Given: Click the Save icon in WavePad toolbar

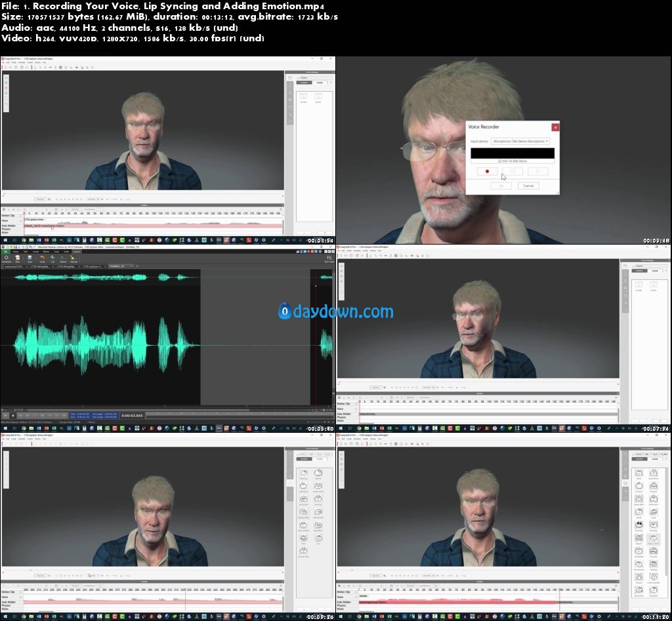Looking at the screenshot, I should coord(30,258).
